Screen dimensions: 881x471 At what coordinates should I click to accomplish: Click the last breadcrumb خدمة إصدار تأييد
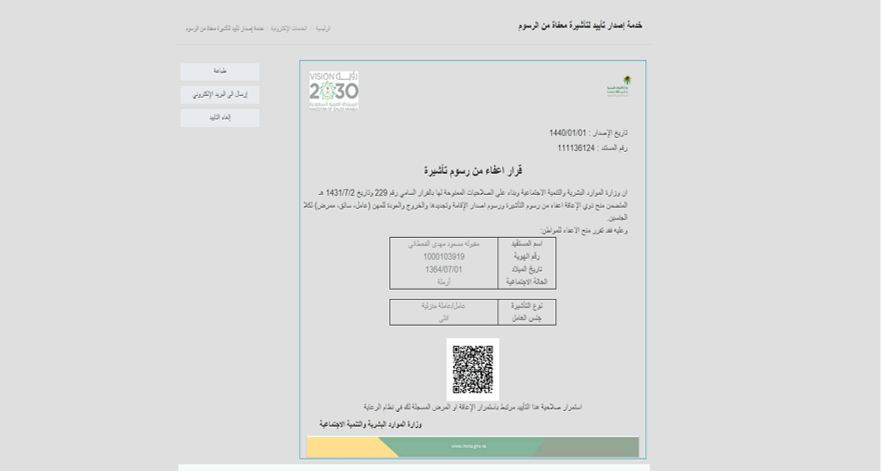[x=225, y=28]
